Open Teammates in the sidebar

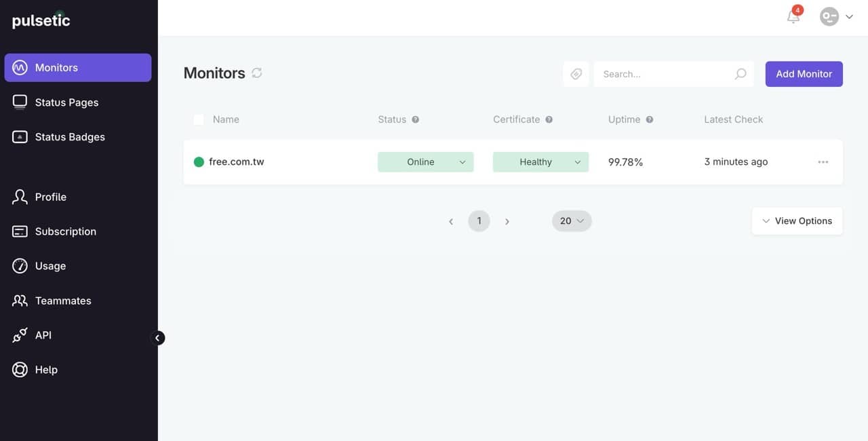(x=63, y=301)
